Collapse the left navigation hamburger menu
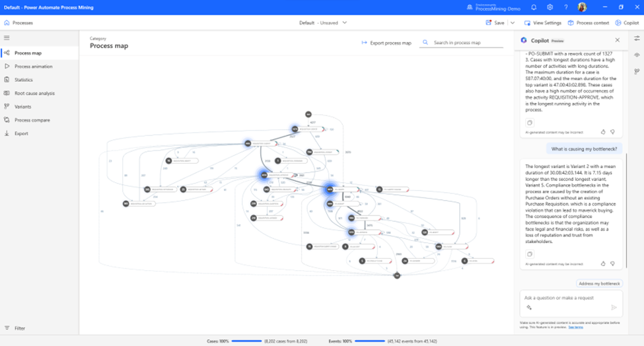The height and width of the screenshot is (346, 644). tap(7, 38)
